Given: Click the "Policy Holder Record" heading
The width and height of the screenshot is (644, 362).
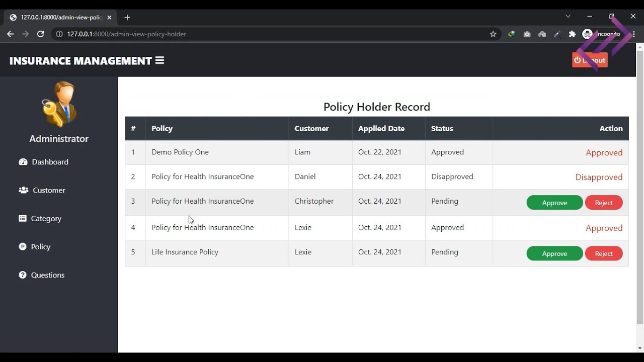Looking at the screenshot, I should (x=377, y=107).
